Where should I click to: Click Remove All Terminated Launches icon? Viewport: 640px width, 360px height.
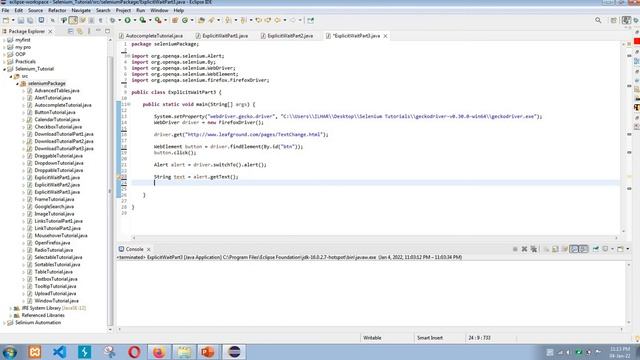[533, 249]
